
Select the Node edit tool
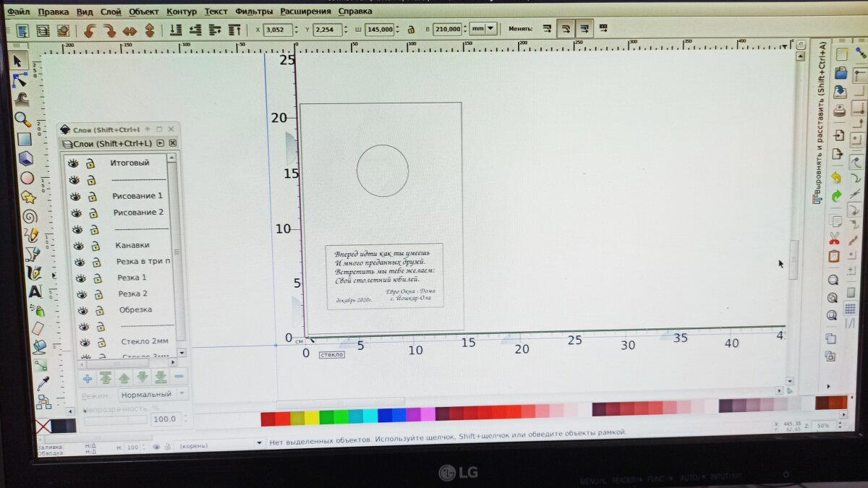click(x=19, y=80)
